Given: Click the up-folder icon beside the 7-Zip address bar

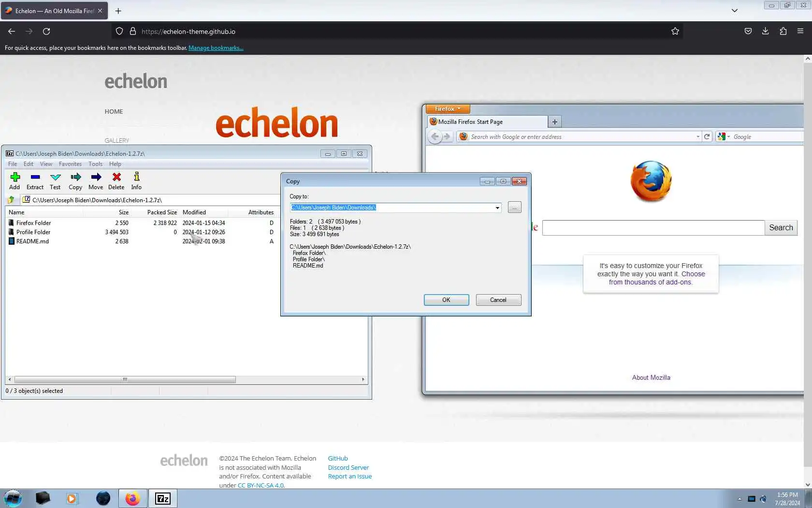Looking at the screenshot, I should point(11,200).
